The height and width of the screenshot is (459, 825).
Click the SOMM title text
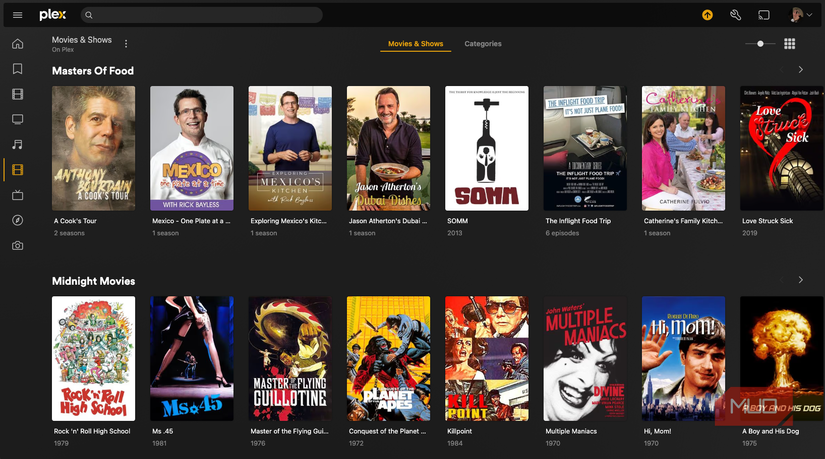pyautogui.click(x=457, y=221)
